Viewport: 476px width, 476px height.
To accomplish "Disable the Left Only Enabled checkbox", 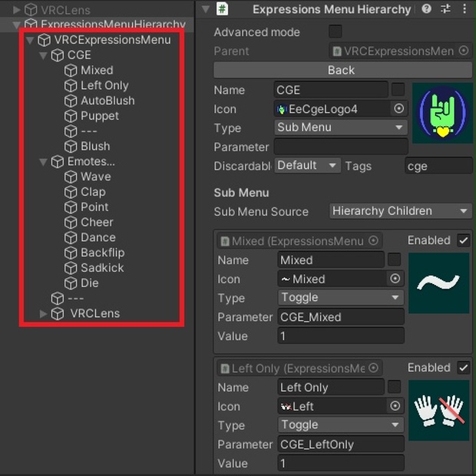I will [463, 368].
